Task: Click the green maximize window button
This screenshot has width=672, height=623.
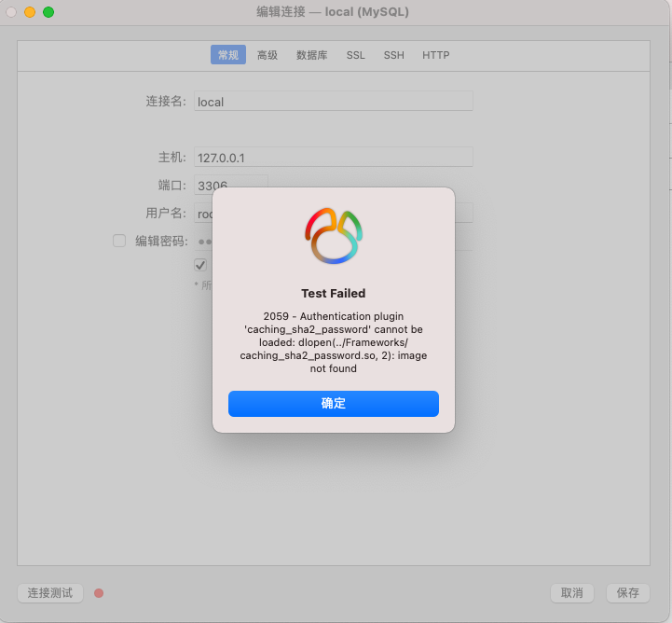Action: click(48, 12)
